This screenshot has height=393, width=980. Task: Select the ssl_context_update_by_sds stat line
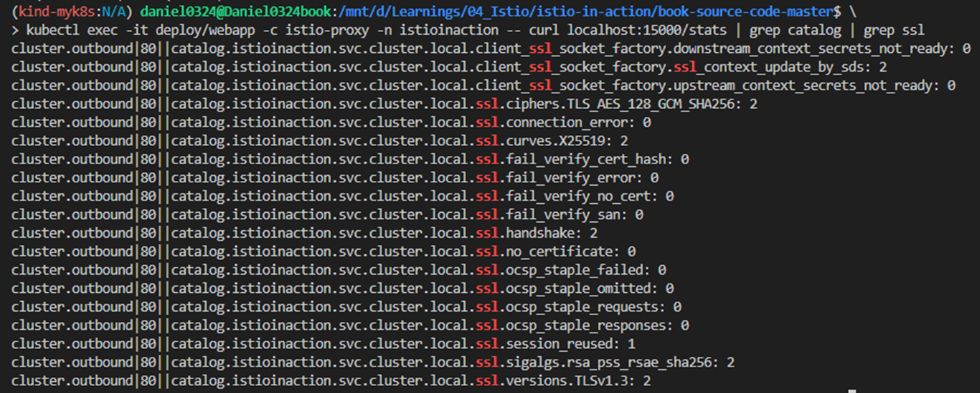(449, 67)
